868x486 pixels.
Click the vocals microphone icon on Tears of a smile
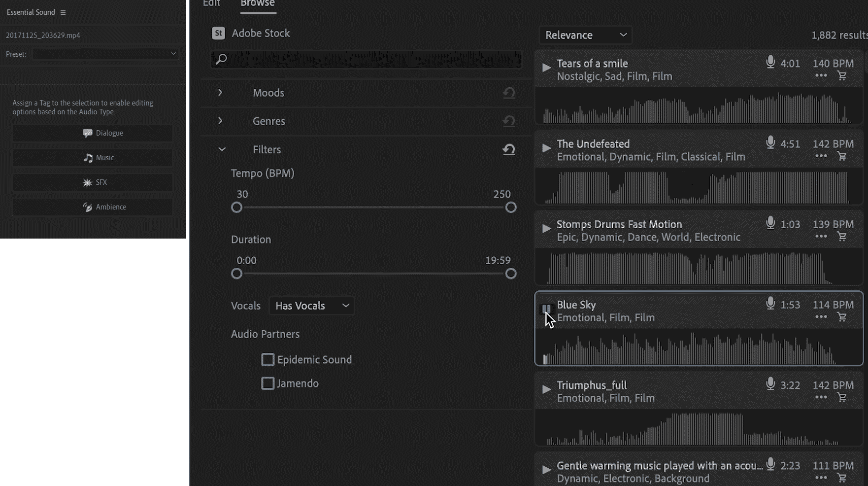[770, 62]
